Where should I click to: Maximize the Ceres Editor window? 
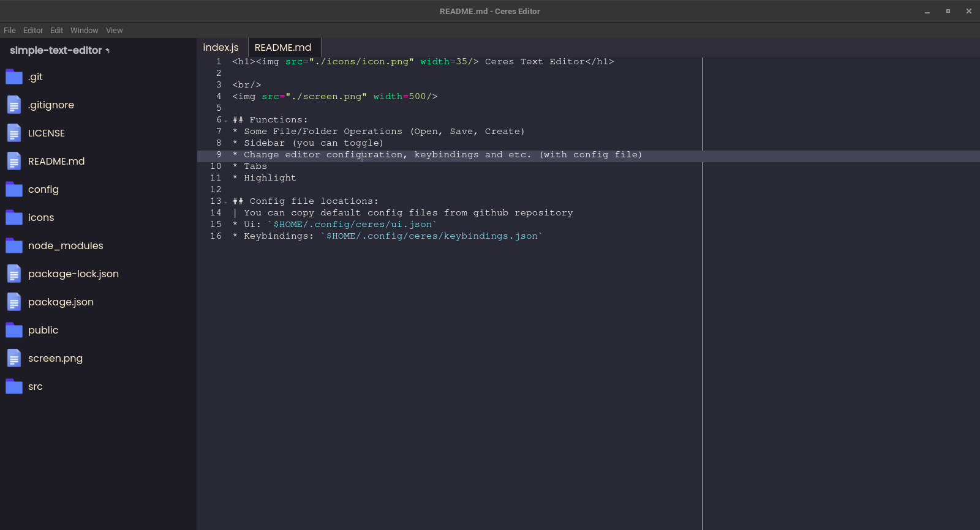(948, 11)
